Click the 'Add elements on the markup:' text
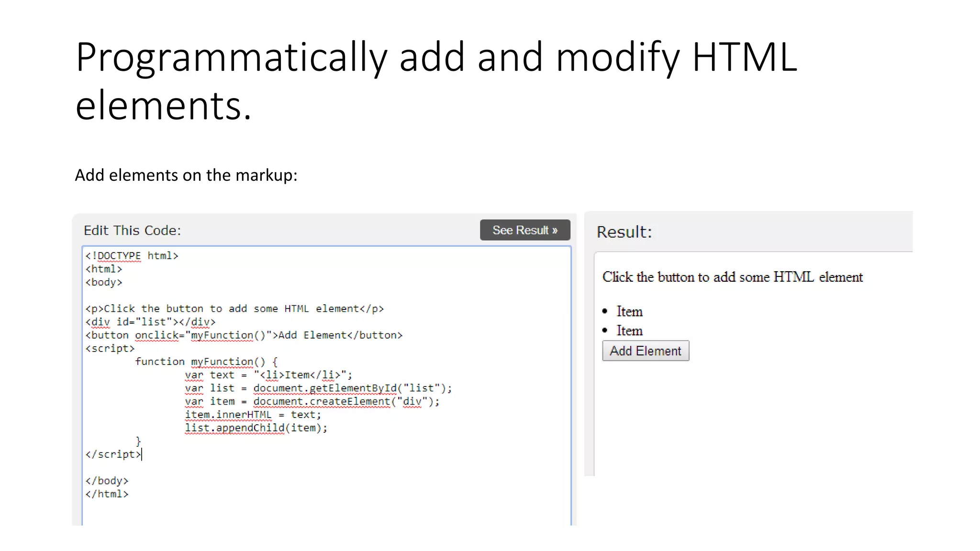The height and width of the screenshot is (551, 980). tap(186, 175)
